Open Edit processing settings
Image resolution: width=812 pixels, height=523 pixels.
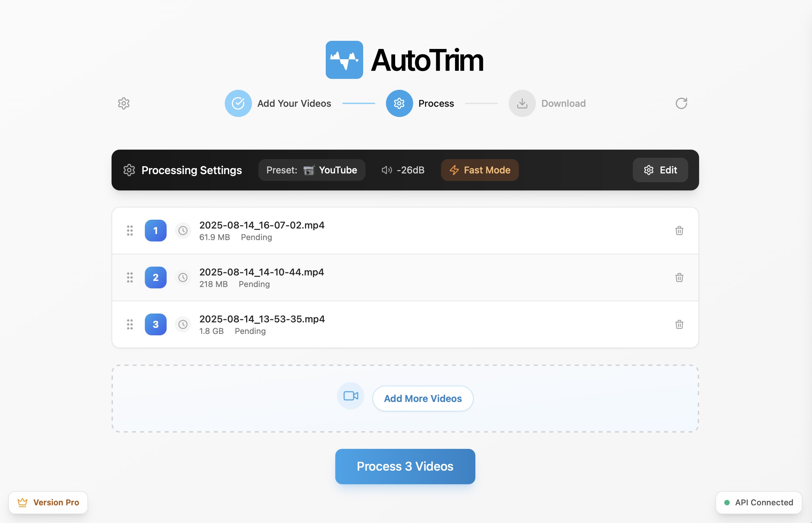(660, 170)
